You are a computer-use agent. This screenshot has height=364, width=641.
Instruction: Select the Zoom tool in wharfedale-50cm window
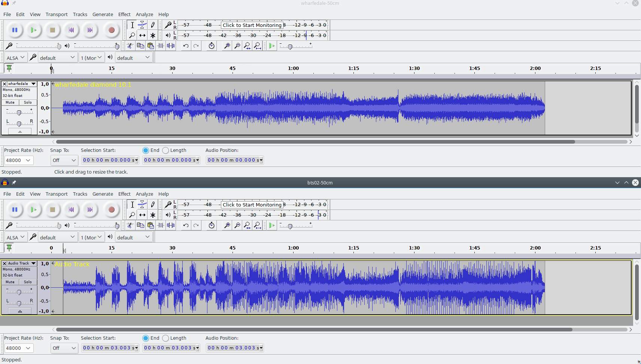point(132,36)
